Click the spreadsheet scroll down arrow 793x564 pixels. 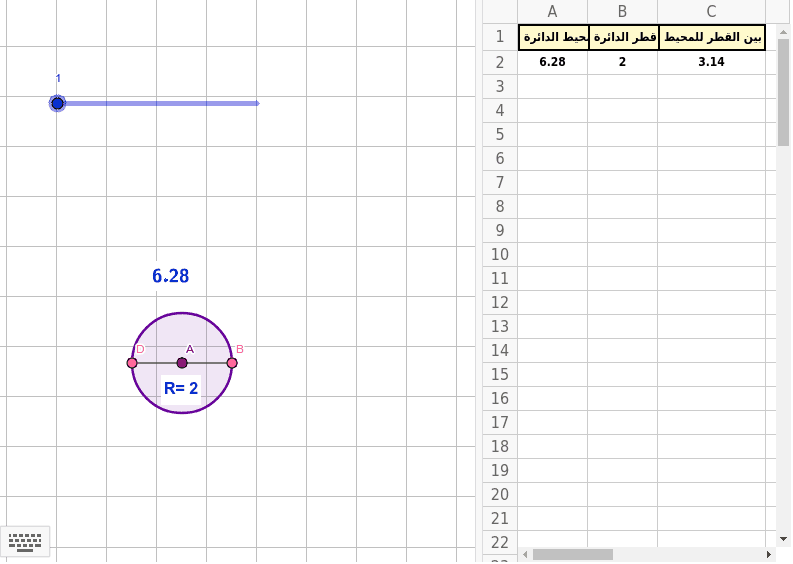pyautogui.click(x=783, y=539)
